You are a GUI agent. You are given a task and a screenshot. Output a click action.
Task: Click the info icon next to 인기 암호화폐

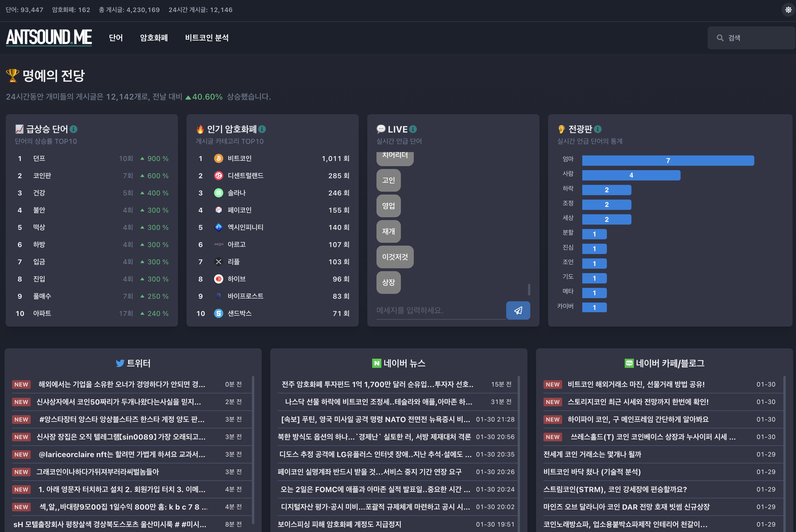262,129
